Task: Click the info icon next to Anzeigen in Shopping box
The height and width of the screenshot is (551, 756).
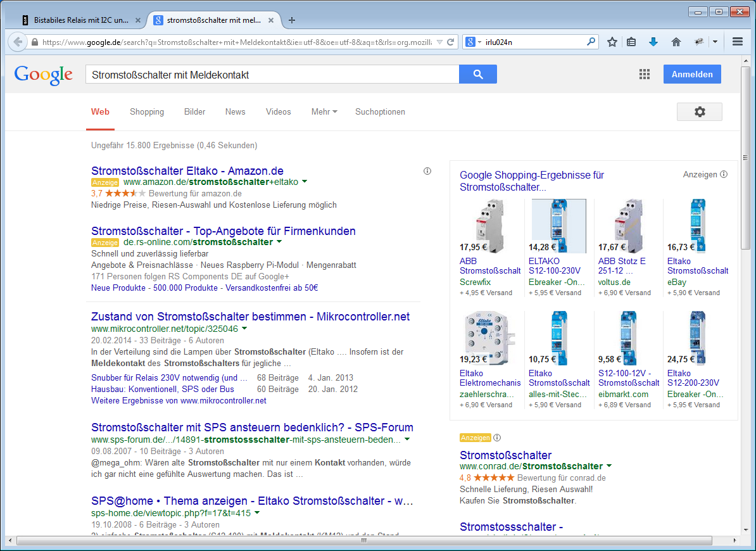Action: click(x=724, y=175)
